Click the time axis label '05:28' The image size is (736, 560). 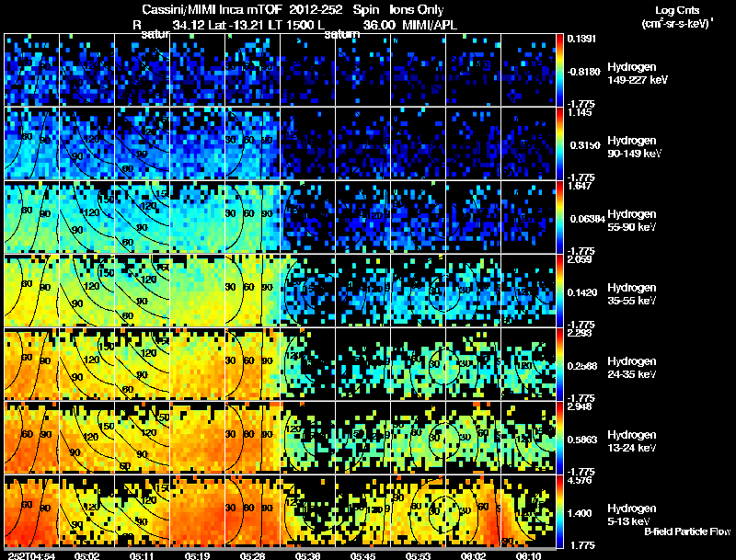point(252,555)
